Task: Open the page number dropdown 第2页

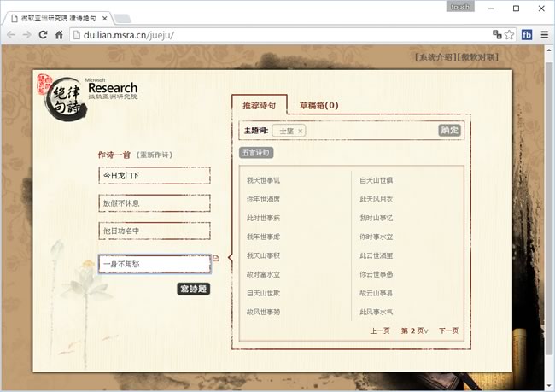Action: click(x=414, y=331)
